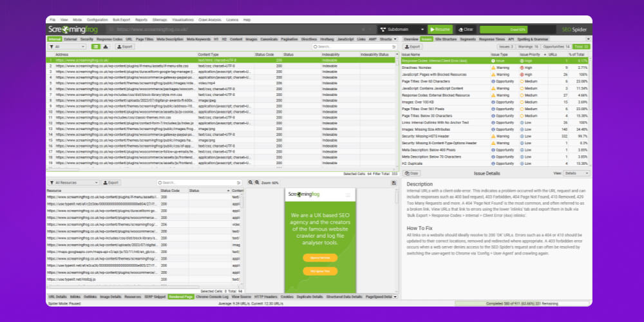
Task: Click High priority icon on Directives: Noindex row
Action: pyautogui.click(x=522, y=68)
